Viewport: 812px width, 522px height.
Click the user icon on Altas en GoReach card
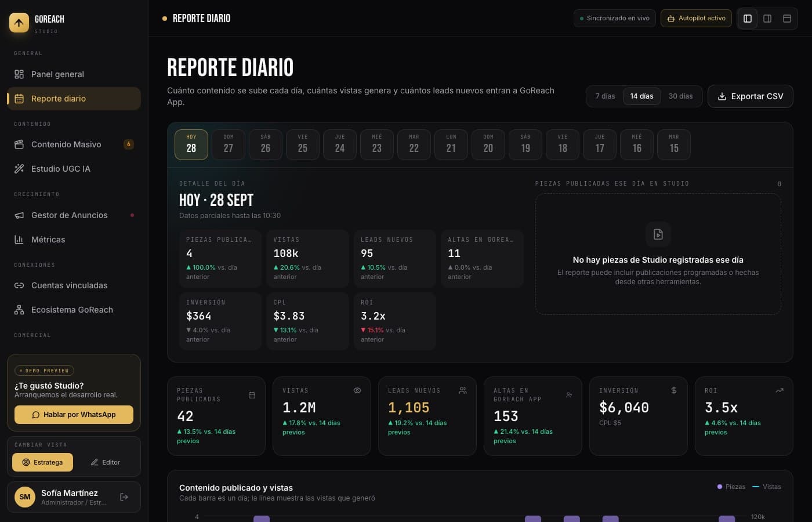tap(569, 395)
